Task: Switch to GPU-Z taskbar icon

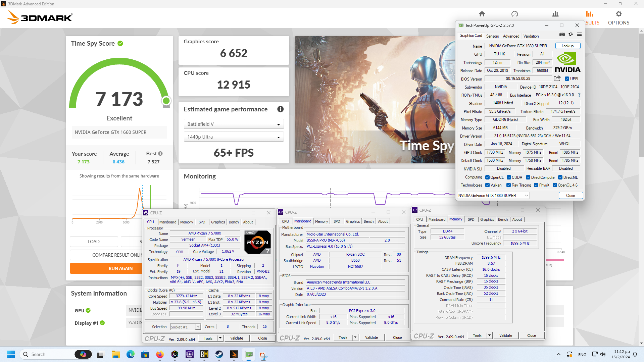Action: tap(249, 354)
